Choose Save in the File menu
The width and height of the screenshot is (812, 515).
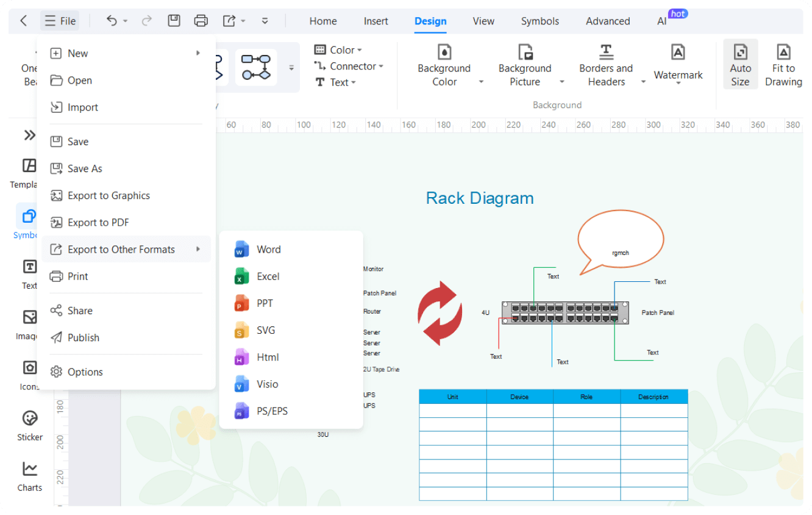[126, 141]
